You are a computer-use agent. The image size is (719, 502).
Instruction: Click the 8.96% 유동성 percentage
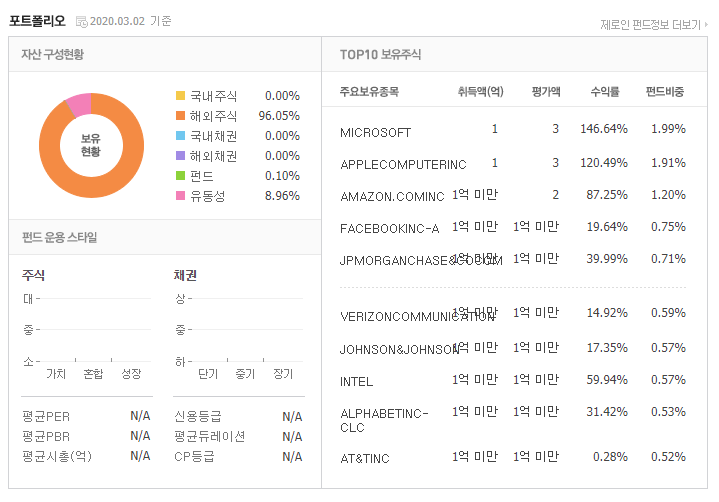(282, 196)
